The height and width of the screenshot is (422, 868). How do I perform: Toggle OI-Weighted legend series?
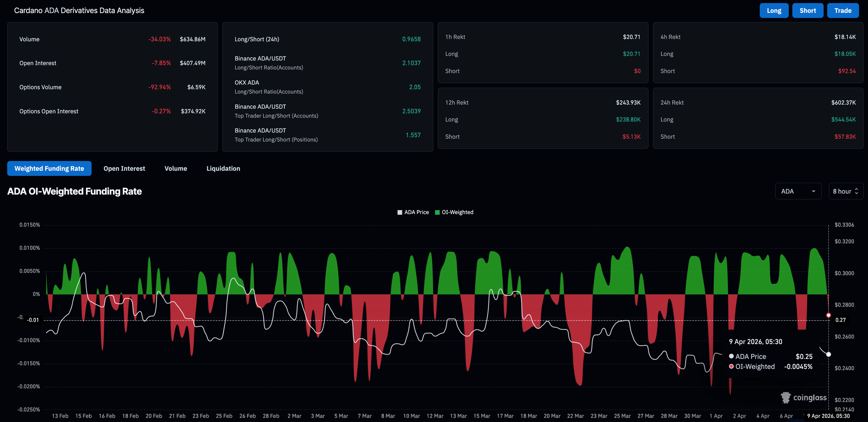point(457,212)
